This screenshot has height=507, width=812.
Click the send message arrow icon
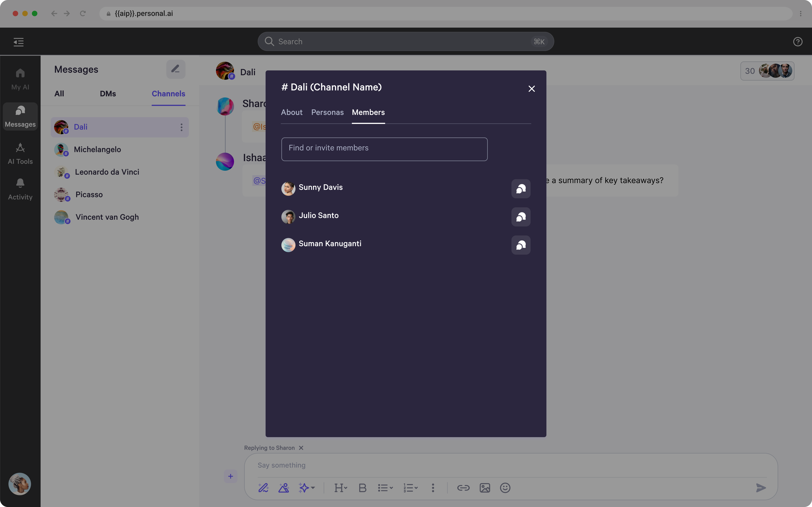[761, 488]
